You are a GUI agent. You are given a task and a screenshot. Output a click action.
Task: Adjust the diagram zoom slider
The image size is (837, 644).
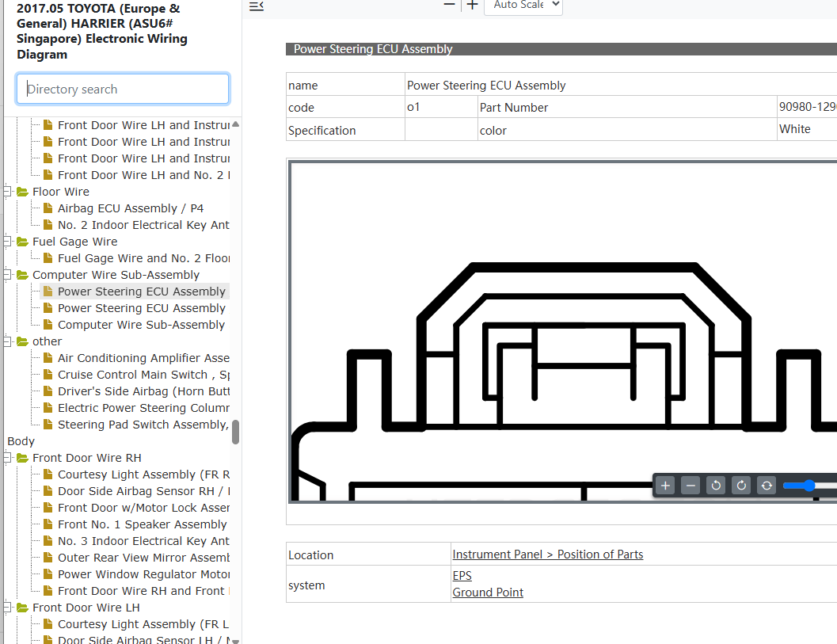coord(810,486)
